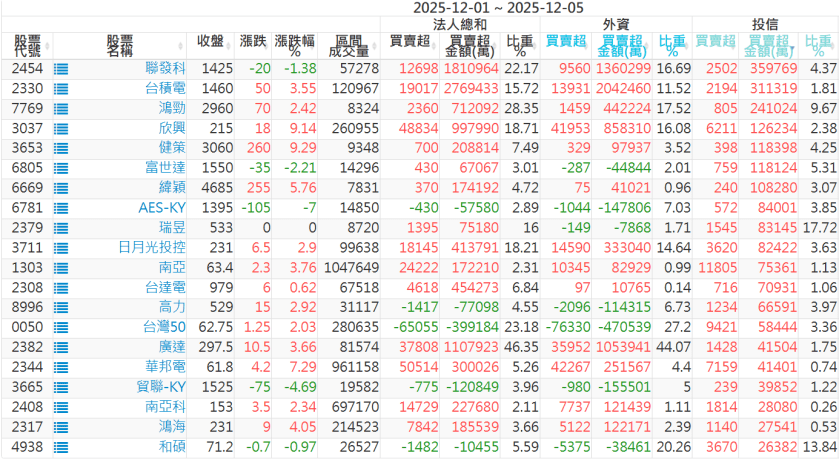Sort by the 漲跌 column header
The image size is (839, 459).
point(253,41)
